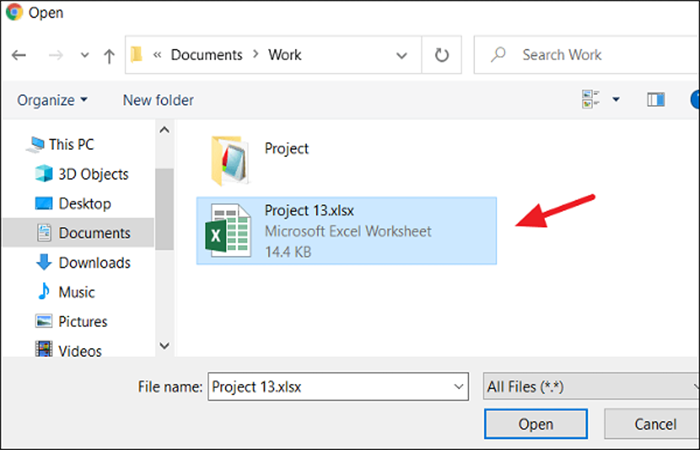Click the Pictures icon in sidebar

[44, 321]
